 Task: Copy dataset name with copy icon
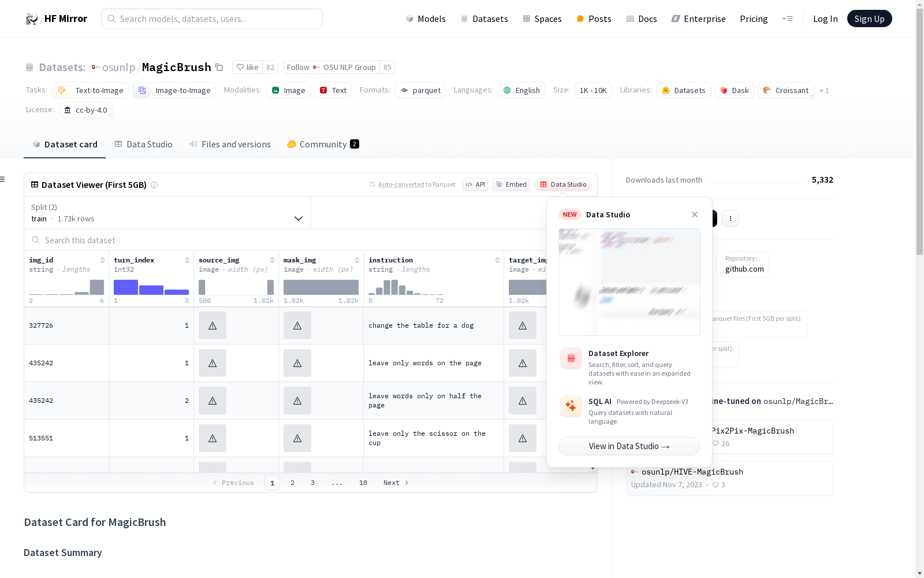coord(219,67)
